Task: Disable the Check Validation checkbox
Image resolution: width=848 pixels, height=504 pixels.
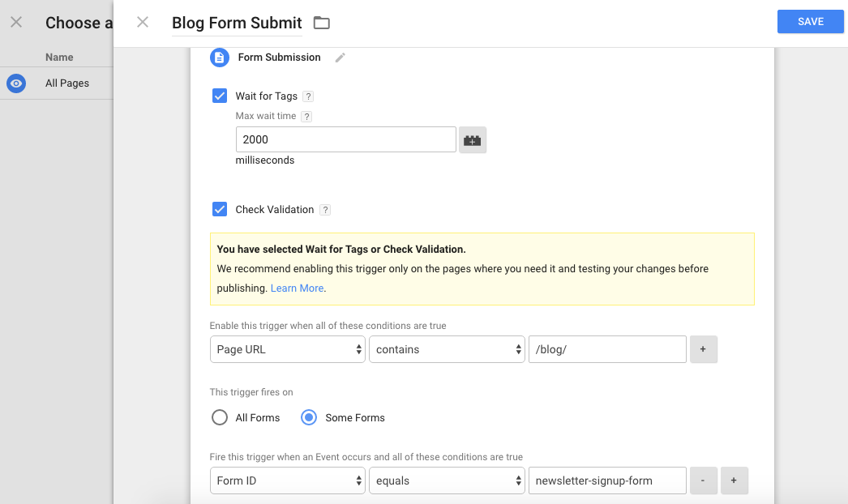Action: pos(220,209)
